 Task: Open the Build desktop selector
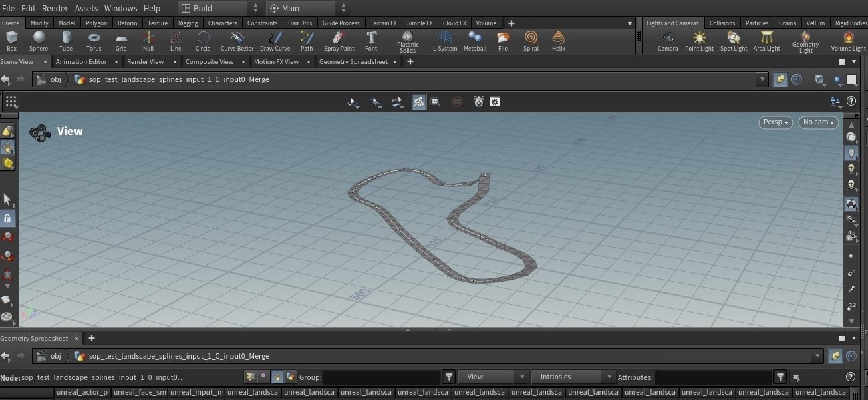pyautogui.click(x=218, y=8)
